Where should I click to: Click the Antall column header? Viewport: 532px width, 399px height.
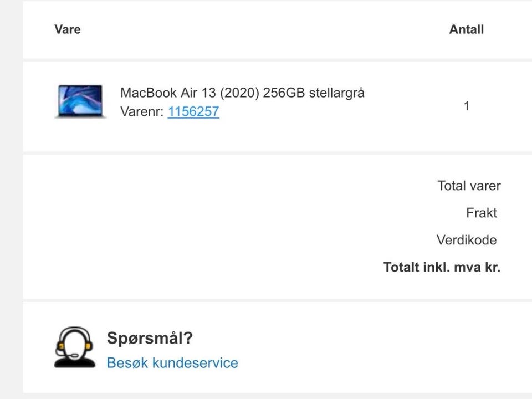pyautogui.click(x=466, y=30)
